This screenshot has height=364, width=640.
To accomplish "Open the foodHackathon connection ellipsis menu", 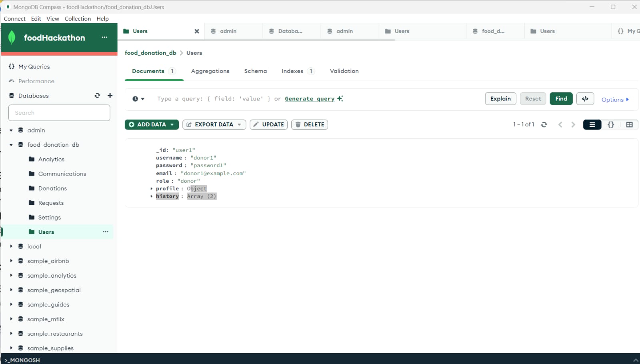I will [x=104, y=37].
